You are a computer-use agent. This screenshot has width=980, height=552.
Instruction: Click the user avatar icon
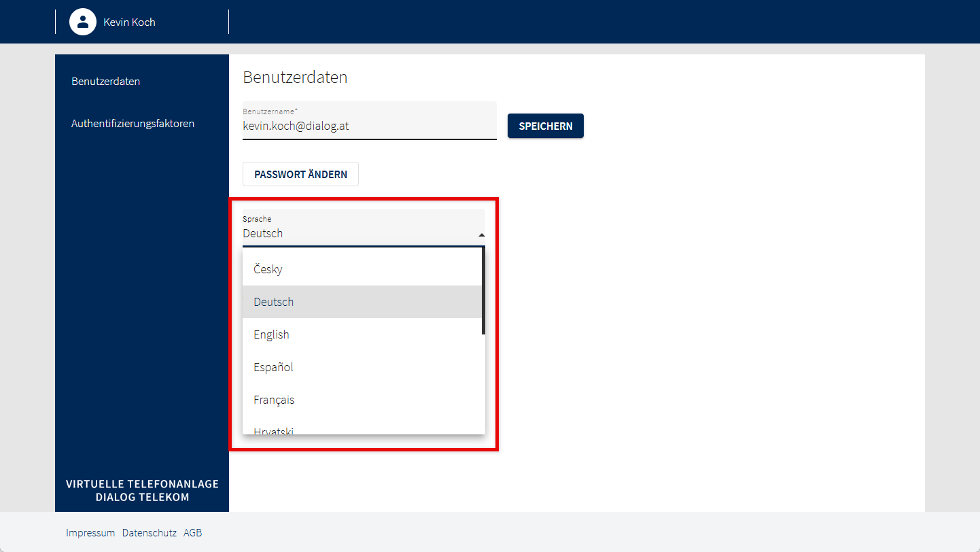[x=83, y=22]
